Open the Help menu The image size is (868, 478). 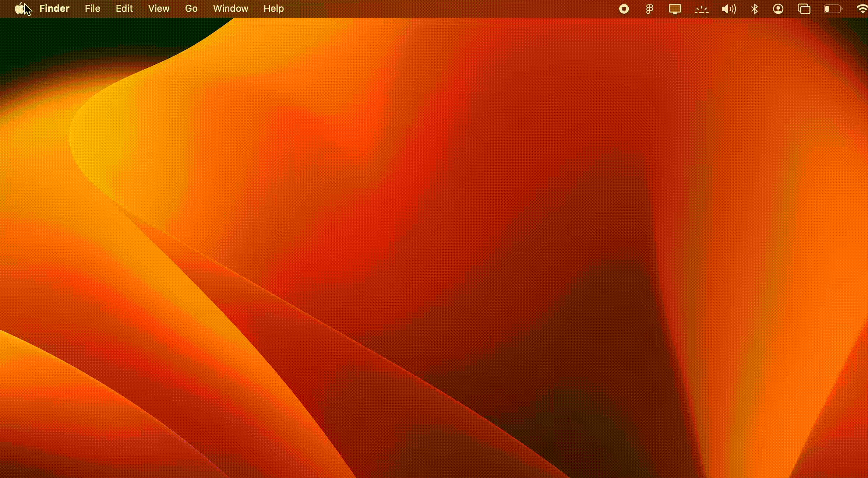274,8
